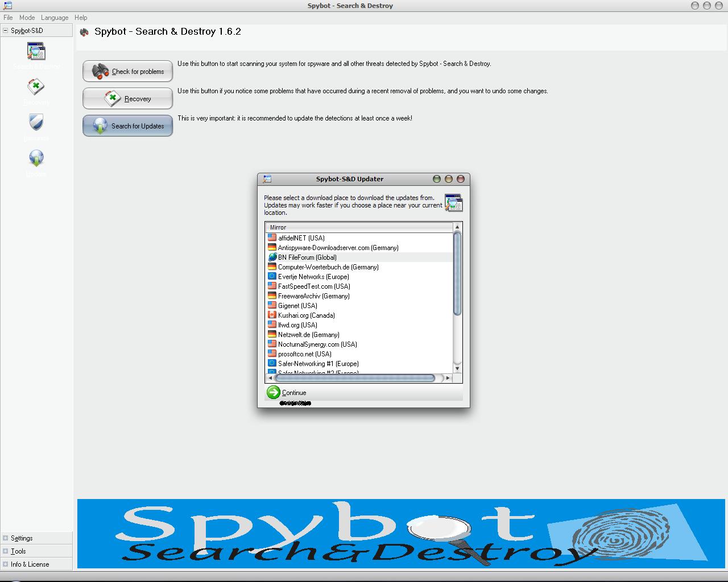
Task: Expand the Settings section in the sidebar
Action: pos(6,538)
